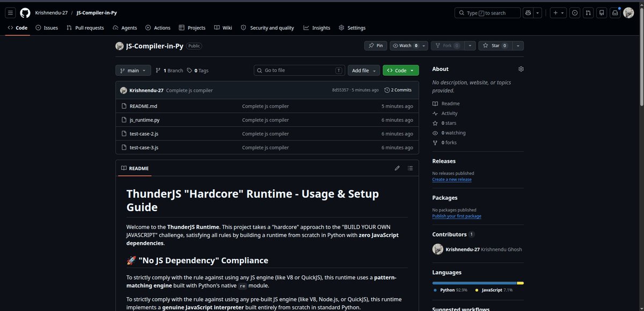View 2 Commits history
This screenshot has height=311, width=644.
(x=398, y=90)
